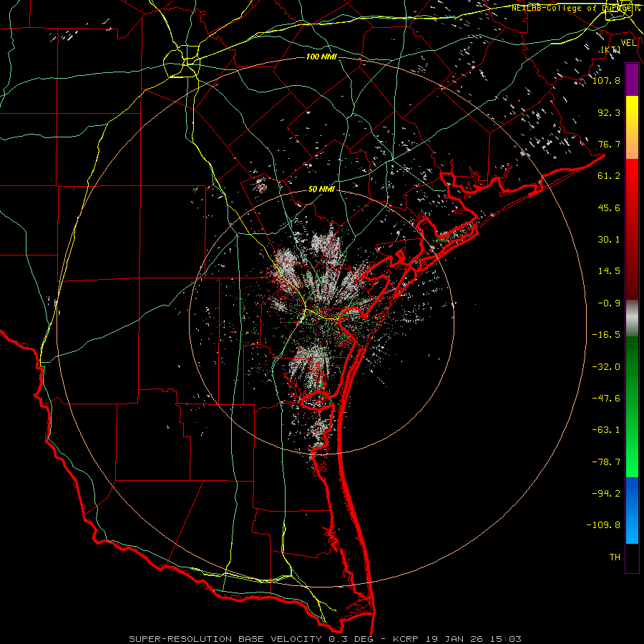
Task: Click the -109.8 value on velocity scale
Action: (x=604, y=525)
